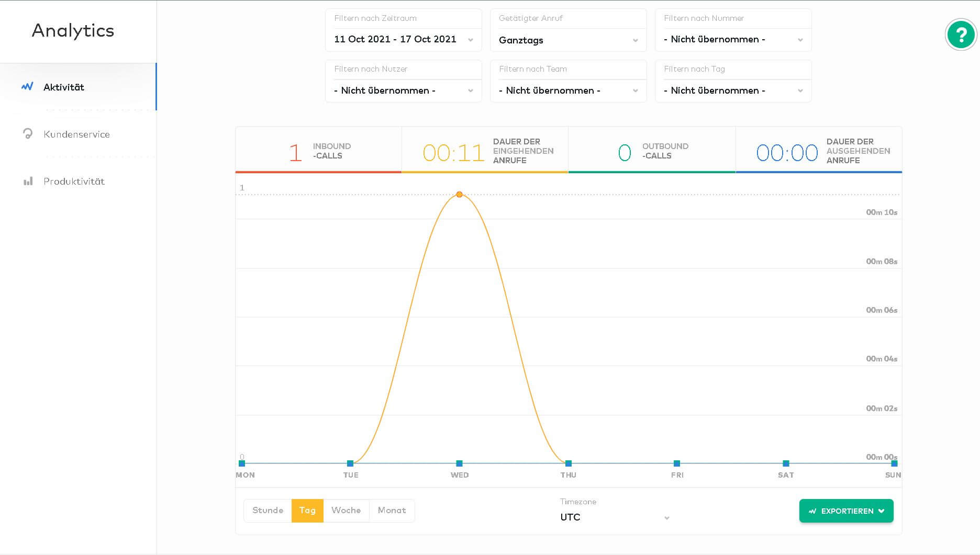
Task: Click the blue data marker above the WED label
Action: click(x=459, y=463)
